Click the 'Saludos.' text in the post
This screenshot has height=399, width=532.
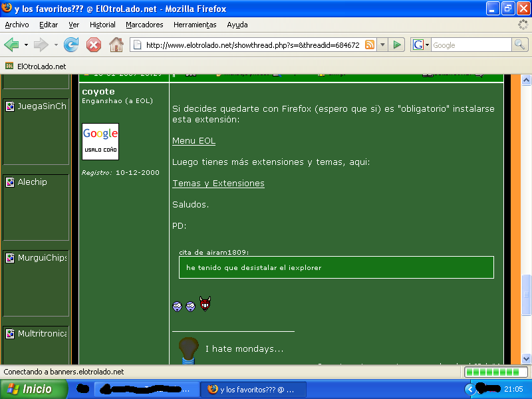tap(190, 204)
